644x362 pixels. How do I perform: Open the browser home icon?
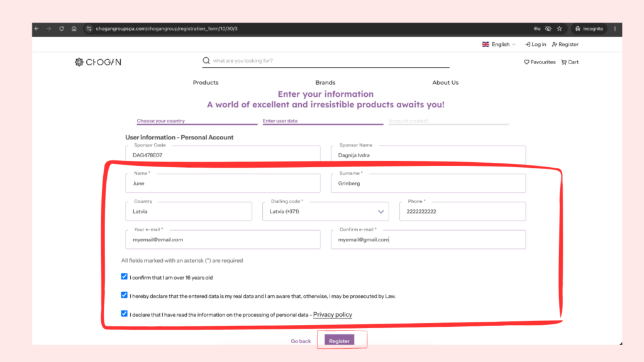click(74, 29)
